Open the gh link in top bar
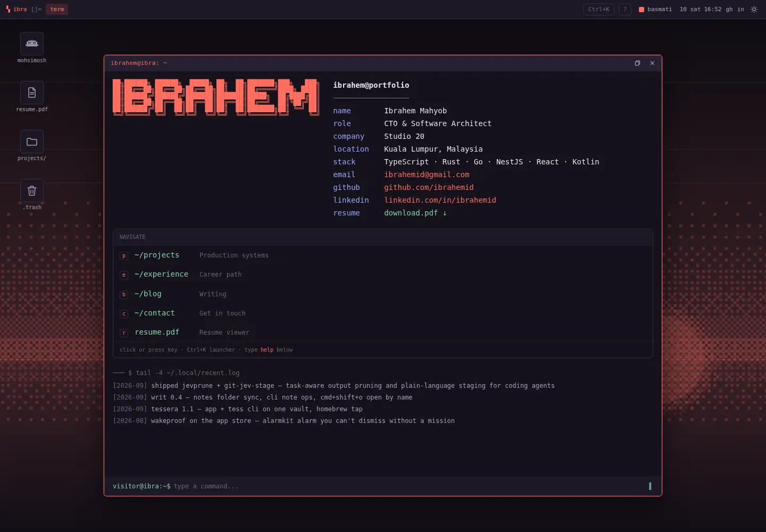Image resolution: width=766 pixels, height=532 pixels. coord(729,9)
